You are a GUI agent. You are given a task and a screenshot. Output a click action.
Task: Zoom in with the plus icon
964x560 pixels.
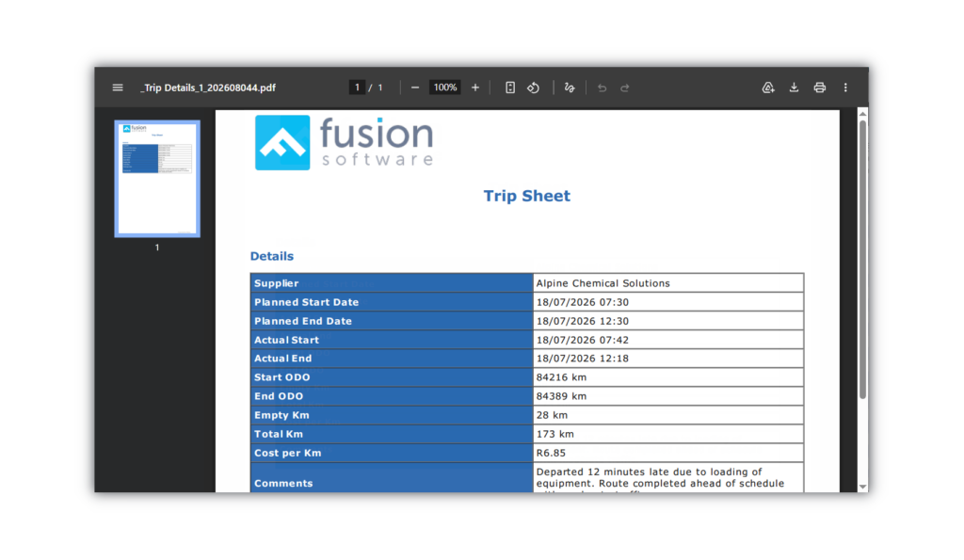tap(475, 88)
